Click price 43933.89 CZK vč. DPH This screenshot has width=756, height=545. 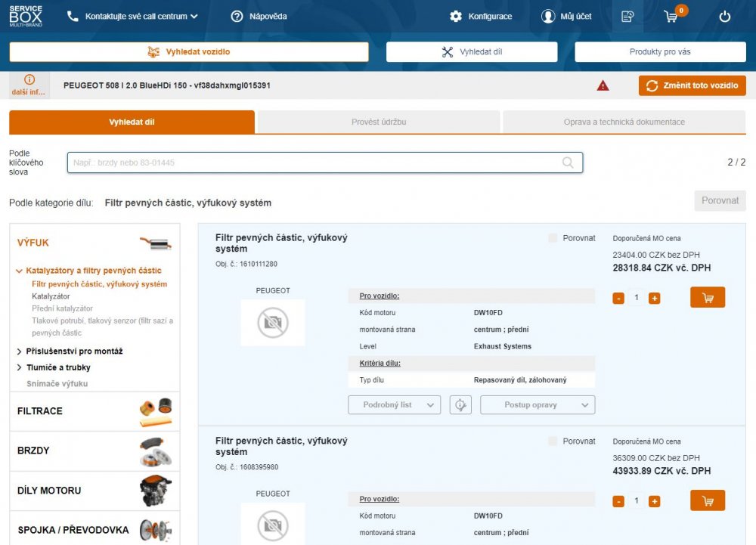[x=661, y=471]
